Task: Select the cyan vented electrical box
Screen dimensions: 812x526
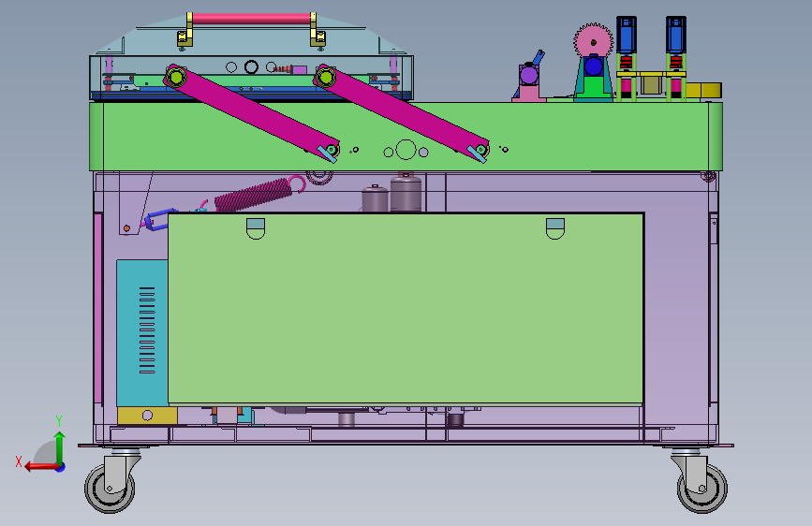Action: pyautogui.click(x=142, y=333)
